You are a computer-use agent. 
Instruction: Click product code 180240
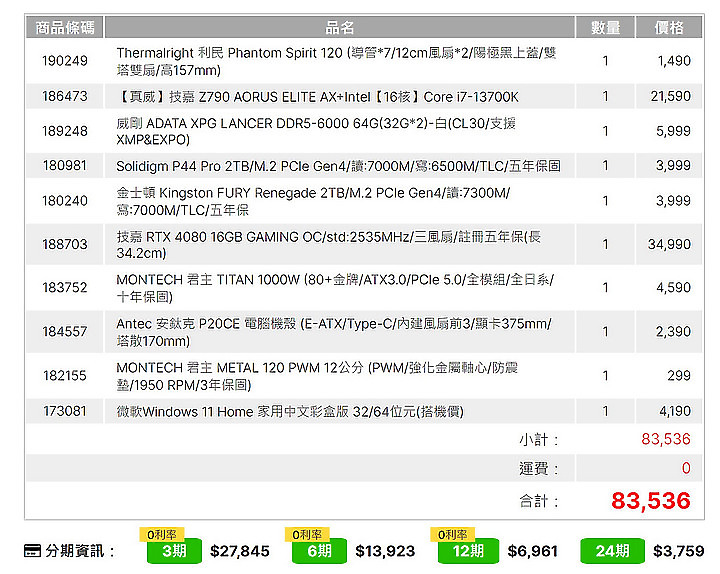[65, 201]
